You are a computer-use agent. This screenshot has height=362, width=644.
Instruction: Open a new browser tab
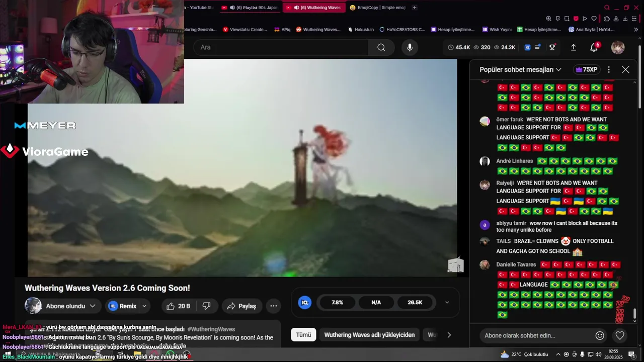[415, 8]
